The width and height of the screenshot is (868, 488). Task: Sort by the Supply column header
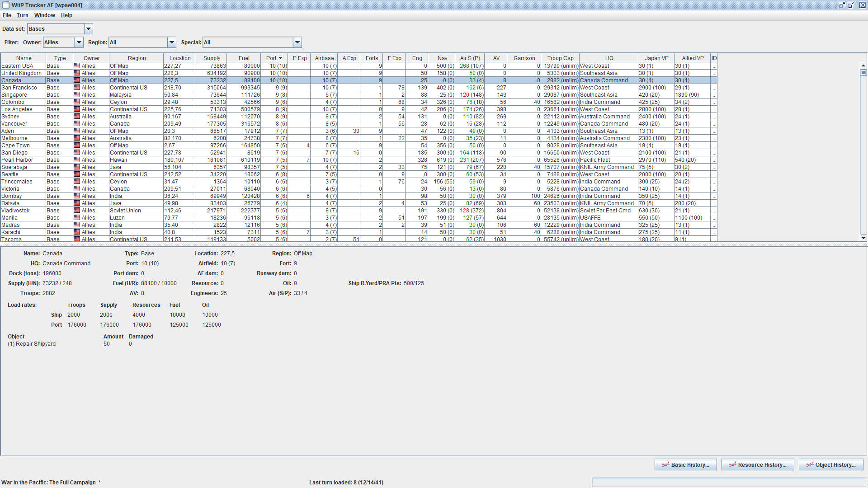click(212, 58)
